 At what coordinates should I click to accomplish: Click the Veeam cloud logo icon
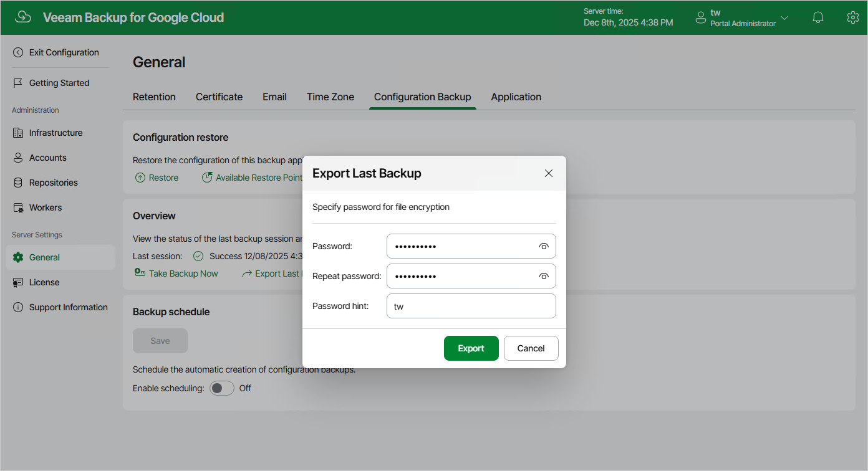pyautogui.click(x=23, y=17)
